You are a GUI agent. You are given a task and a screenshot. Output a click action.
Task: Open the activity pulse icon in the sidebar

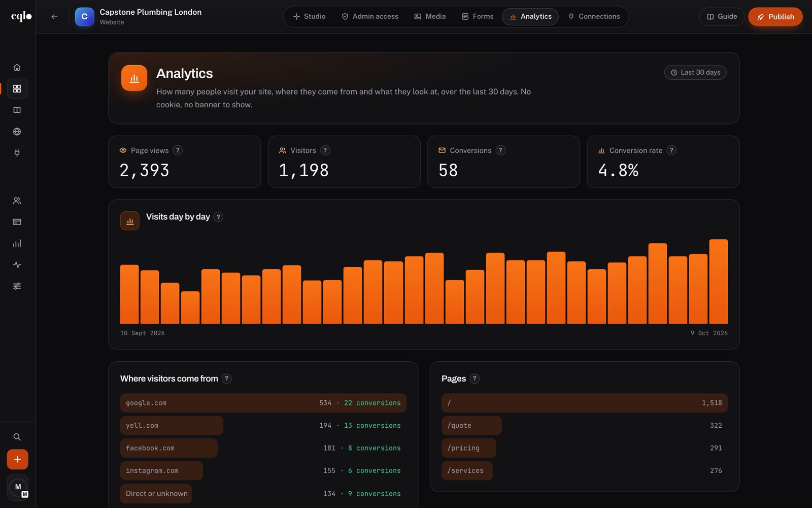click(x=17, y=265)
